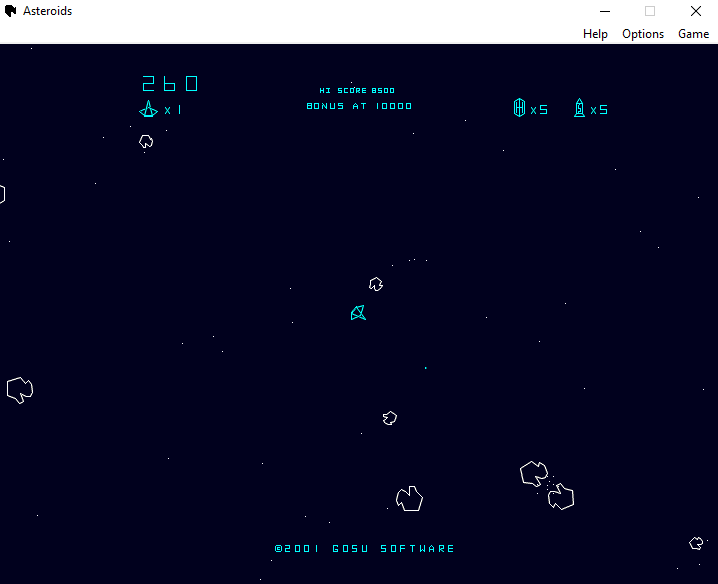The height and width of the screenshot is (584, 718).
Task: Click the cyan player spaceship in play field
Action: [x=358, y=313]
